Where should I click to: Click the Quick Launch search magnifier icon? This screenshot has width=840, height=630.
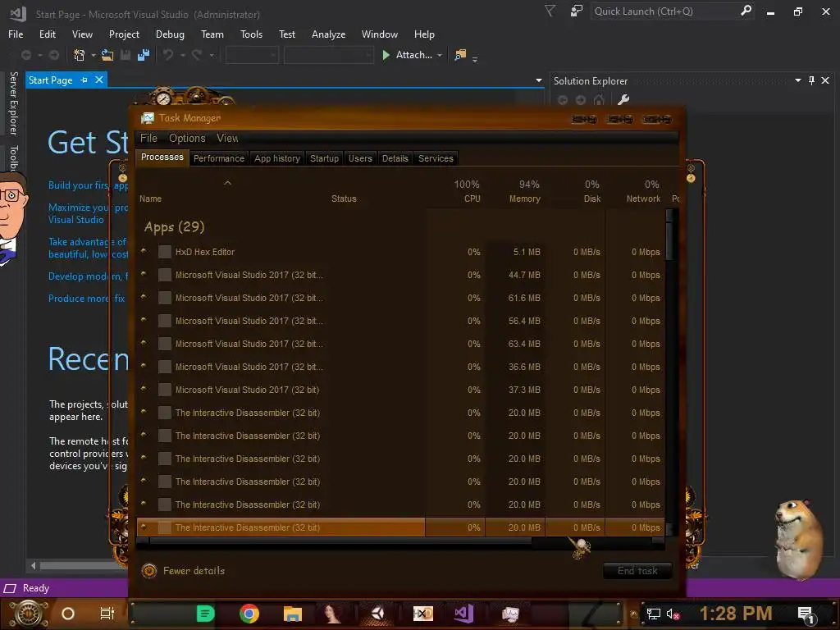coord(746,11)
